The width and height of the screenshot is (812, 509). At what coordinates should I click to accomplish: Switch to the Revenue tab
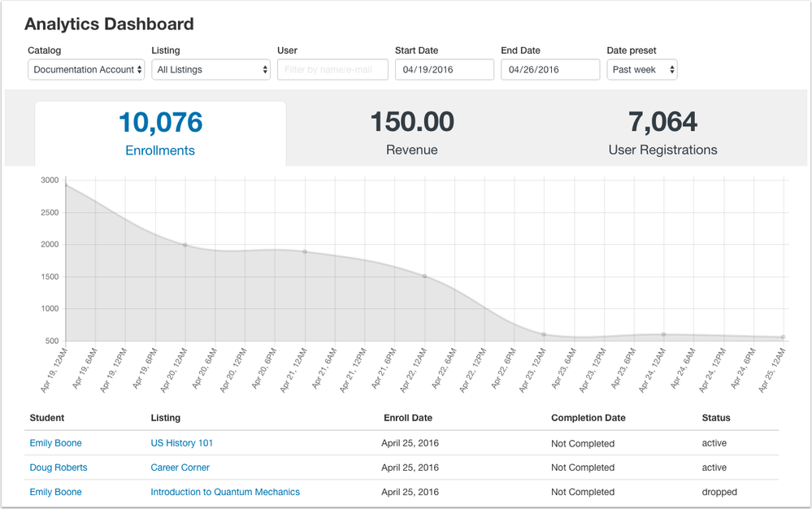pyautogui.click(x=412, y=134)
